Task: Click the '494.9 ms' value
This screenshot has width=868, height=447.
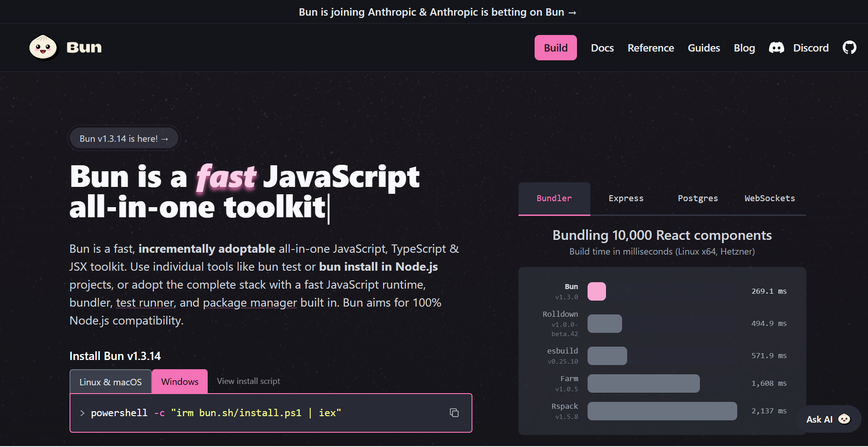Action: (769, 324)
